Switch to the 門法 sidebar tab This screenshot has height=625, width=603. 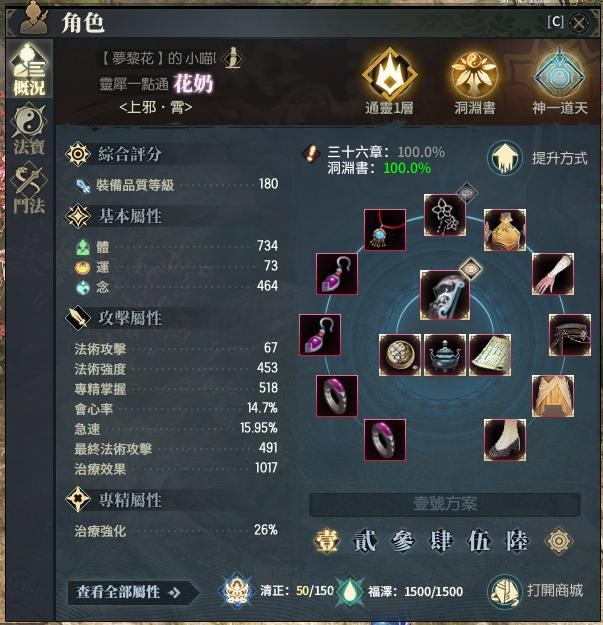point(29,188)
